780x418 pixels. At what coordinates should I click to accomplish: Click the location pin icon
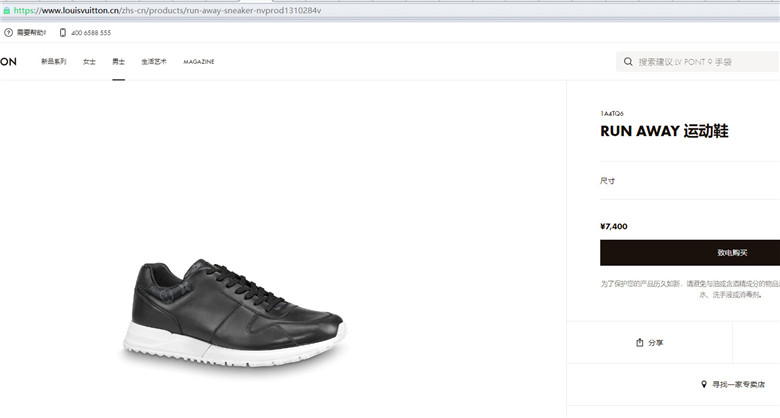pos(704,384)
